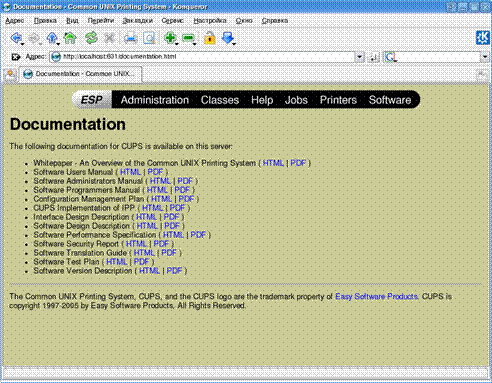Open PDF link for Interface Design Description
The width and height of the screenshot is (492, 383).
171,217
